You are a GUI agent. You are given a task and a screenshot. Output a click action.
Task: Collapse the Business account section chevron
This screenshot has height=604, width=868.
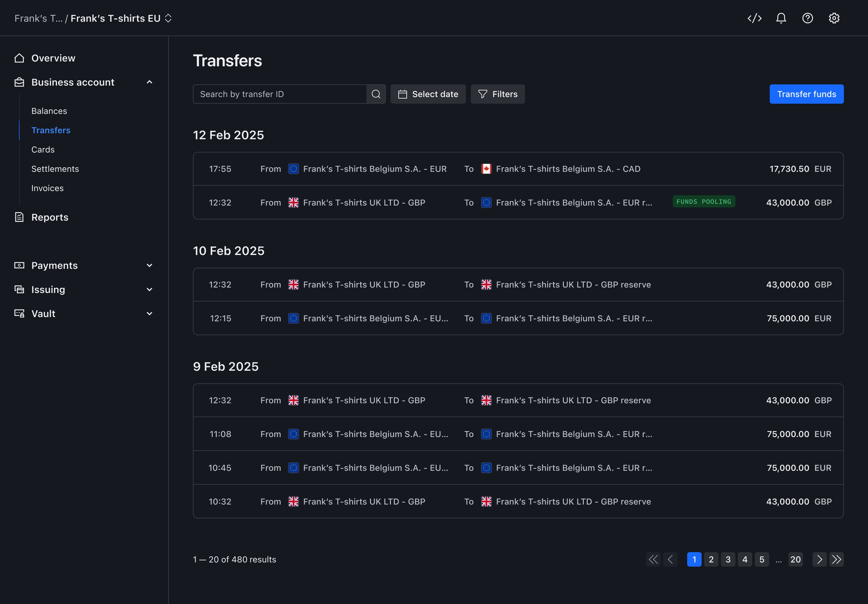point(149,82)
